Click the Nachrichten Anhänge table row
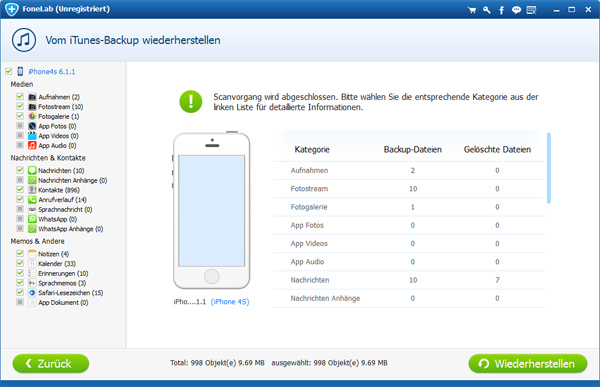600x387 pixels. coord(409,298)
